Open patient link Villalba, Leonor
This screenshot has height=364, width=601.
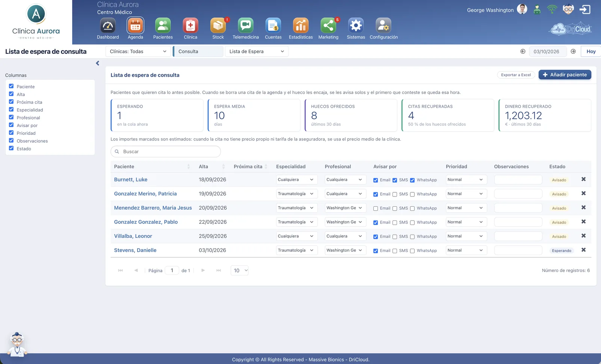[x=133, y=236]
